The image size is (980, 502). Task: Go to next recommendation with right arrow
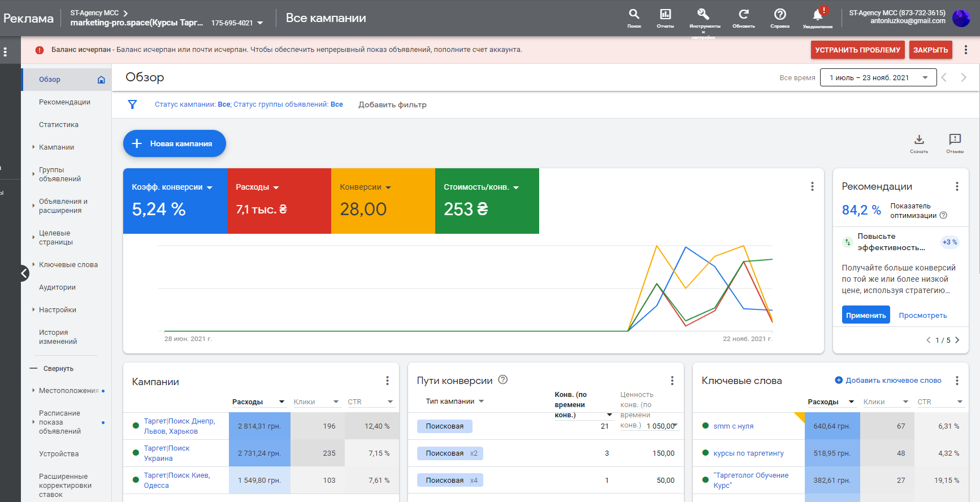click(957, 340)
